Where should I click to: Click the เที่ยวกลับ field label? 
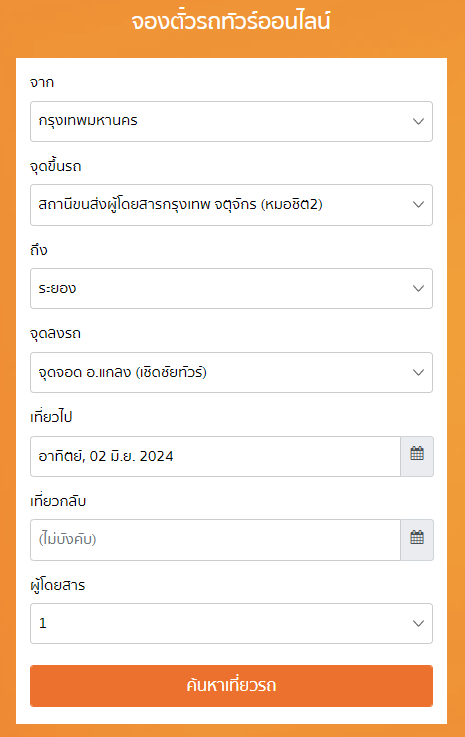58,501
